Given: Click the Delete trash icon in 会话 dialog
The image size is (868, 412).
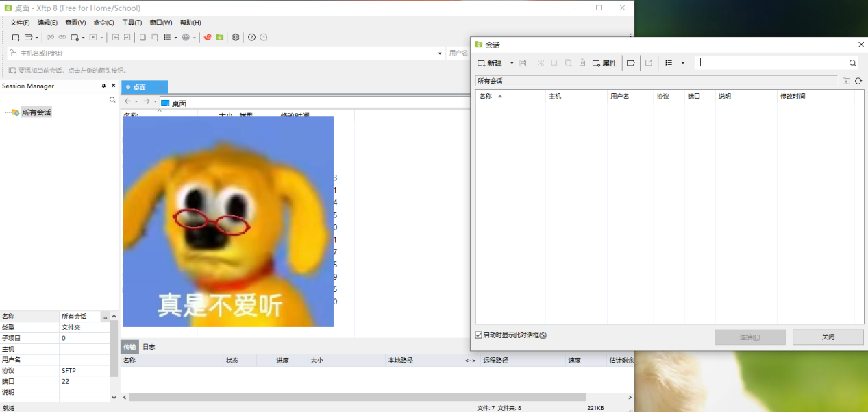Looking at the screenshot, I should click(582, 63).
